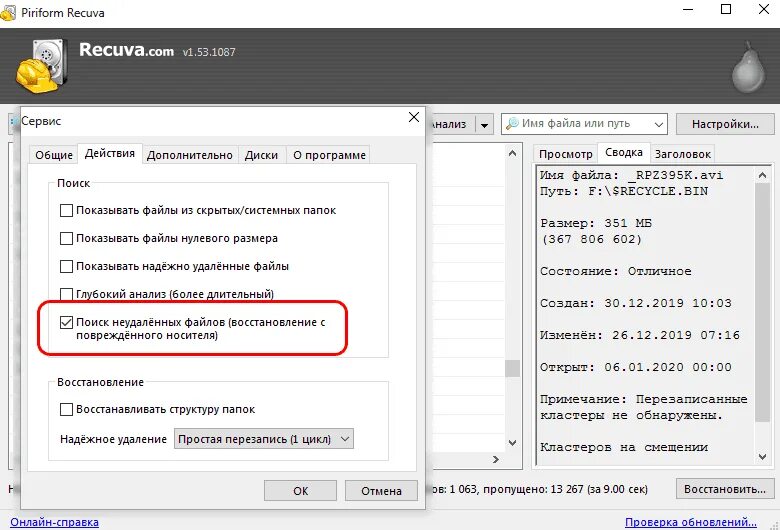Click the path F:\$RECYCLE.BIN text
This screenshot has height=530, width=780.
point(648,191)
